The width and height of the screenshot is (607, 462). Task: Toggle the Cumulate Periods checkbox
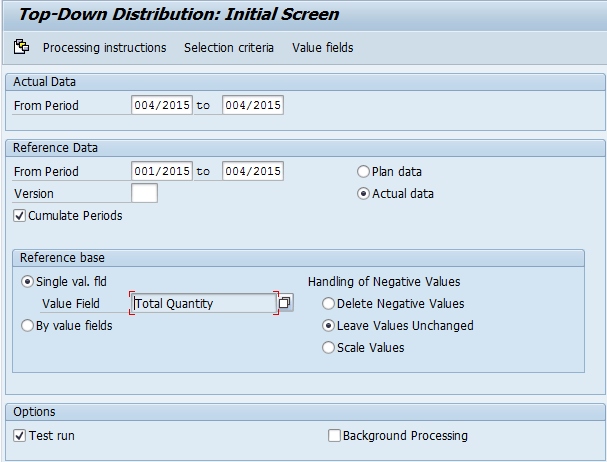[x=20, y=215]
